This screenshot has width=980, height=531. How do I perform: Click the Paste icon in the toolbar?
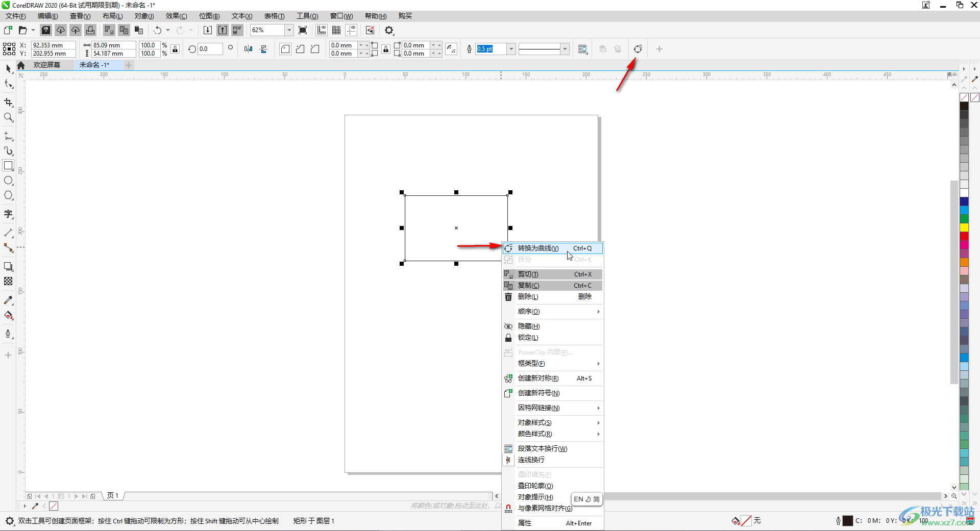point(139,30)
